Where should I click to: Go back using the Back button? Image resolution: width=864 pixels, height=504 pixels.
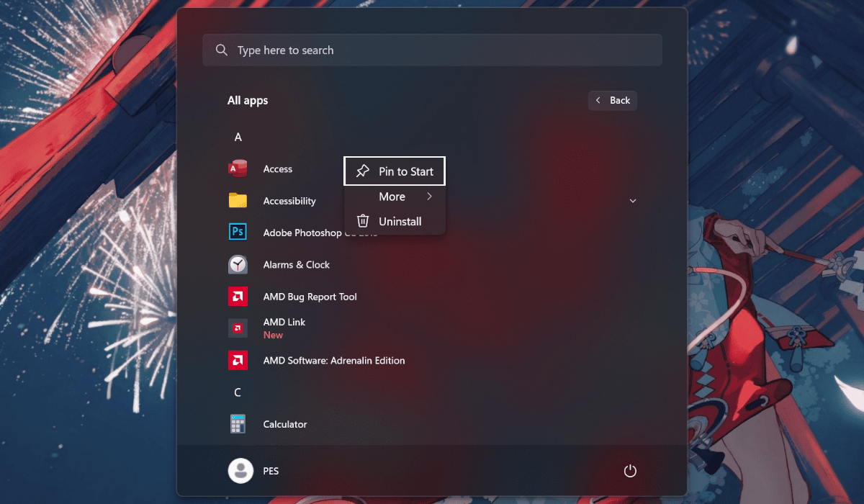[613, 101]
